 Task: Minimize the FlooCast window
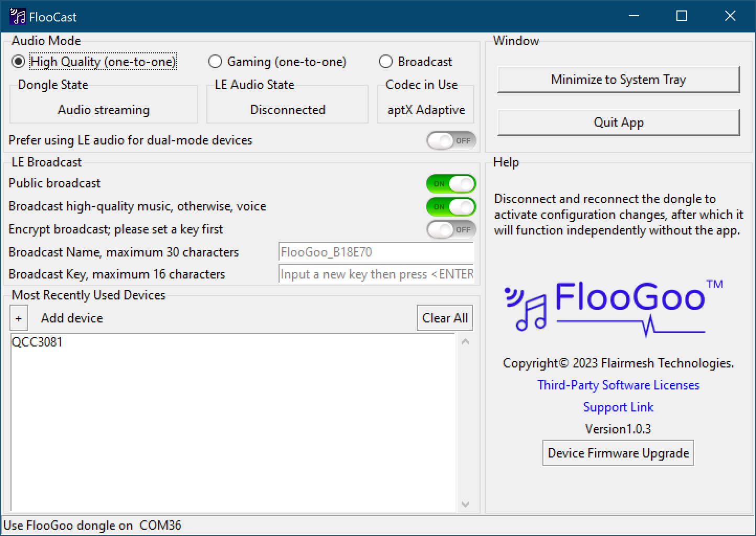[634, 17]
